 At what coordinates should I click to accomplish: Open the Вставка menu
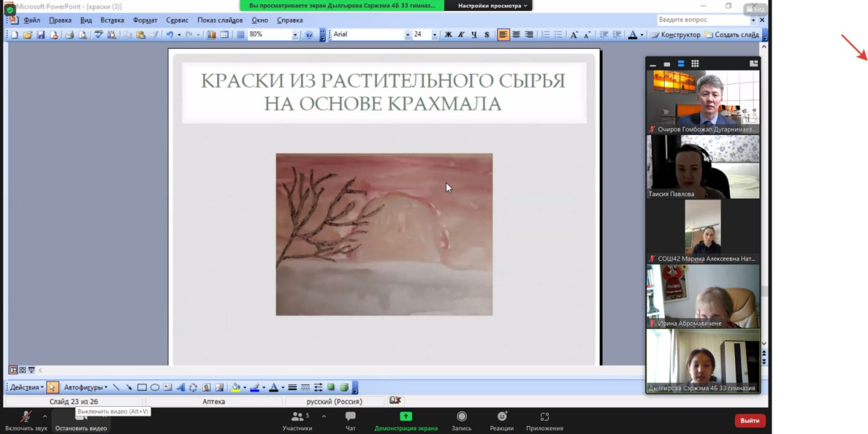coord(112,20)
